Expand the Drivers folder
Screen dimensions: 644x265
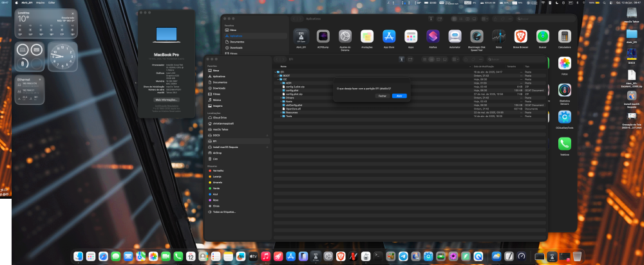[281, 98]
